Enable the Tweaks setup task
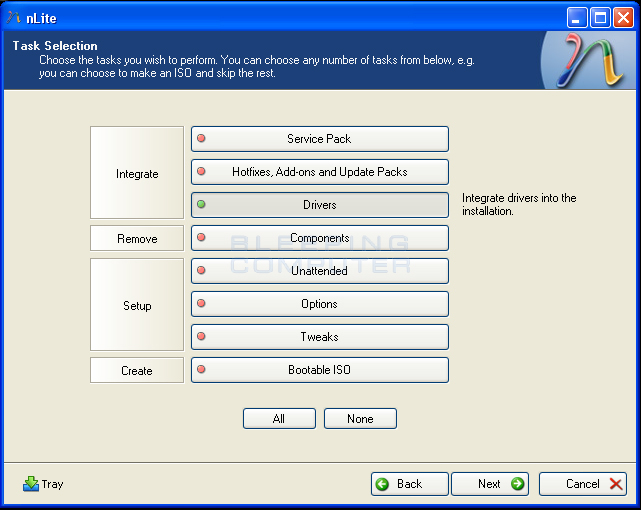 320,337
